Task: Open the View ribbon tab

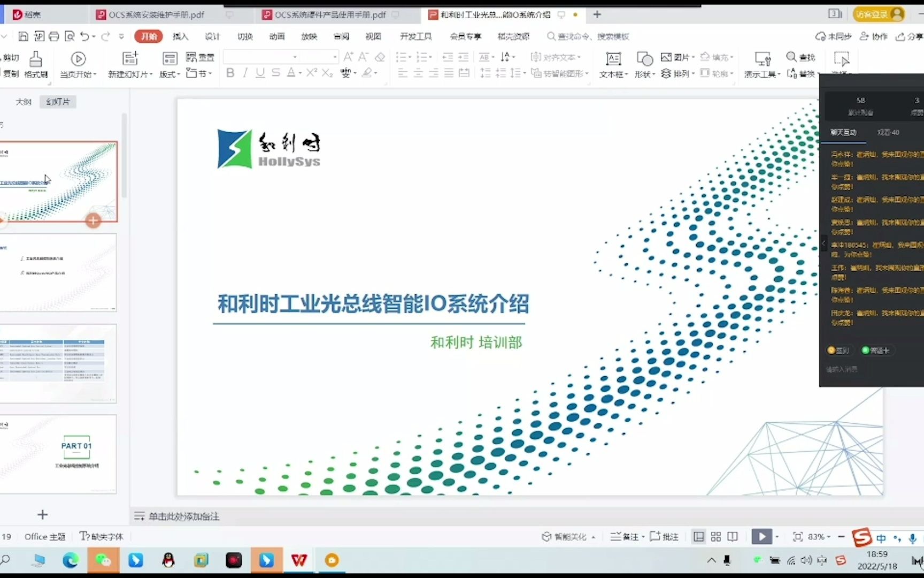Action: click(373, 36)
